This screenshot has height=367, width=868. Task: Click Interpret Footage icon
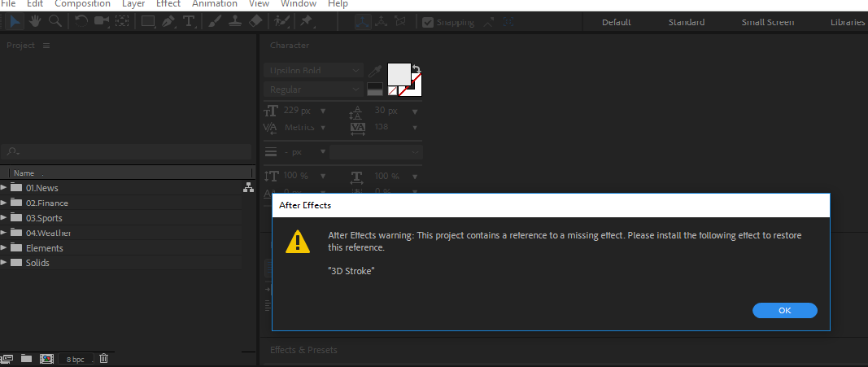[8, 359]
